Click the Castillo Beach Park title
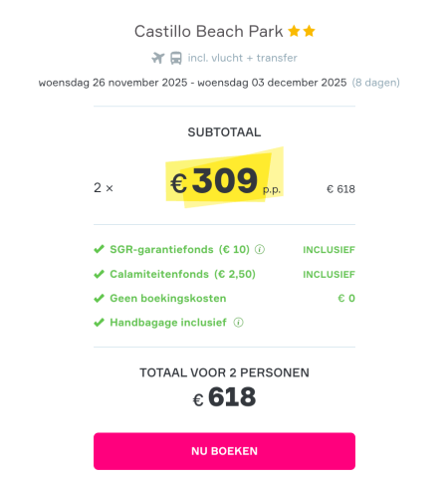Viewport: 448px width, 481px height. [x=208, y=32]
